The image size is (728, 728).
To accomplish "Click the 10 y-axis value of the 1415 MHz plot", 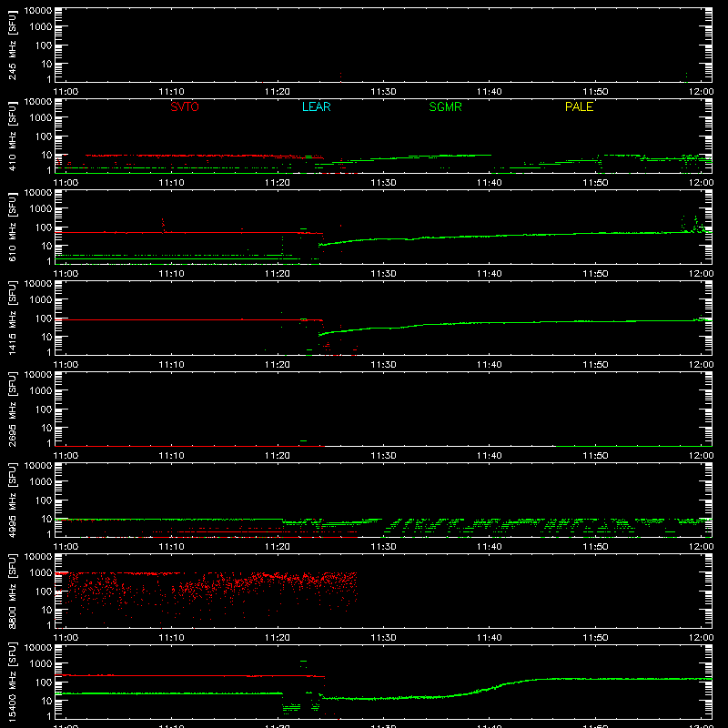I will [46, 337].
